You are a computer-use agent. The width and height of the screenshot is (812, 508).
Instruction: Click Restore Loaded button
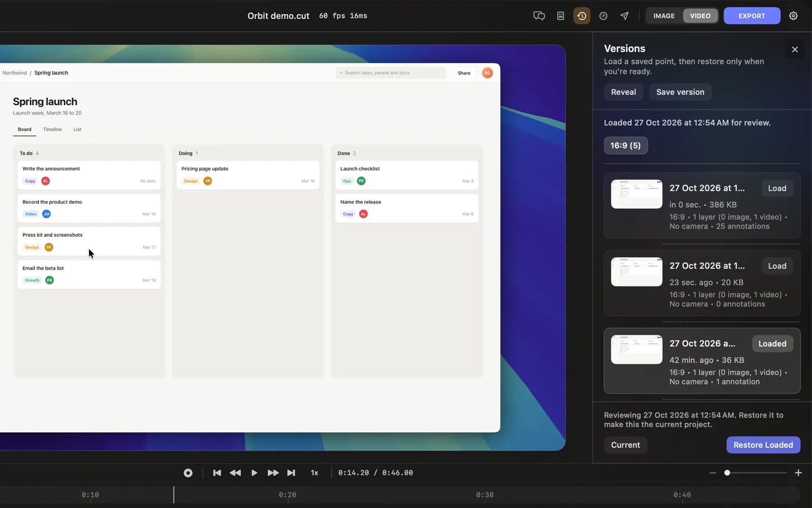pyautogui.click(x=763, y=445)
